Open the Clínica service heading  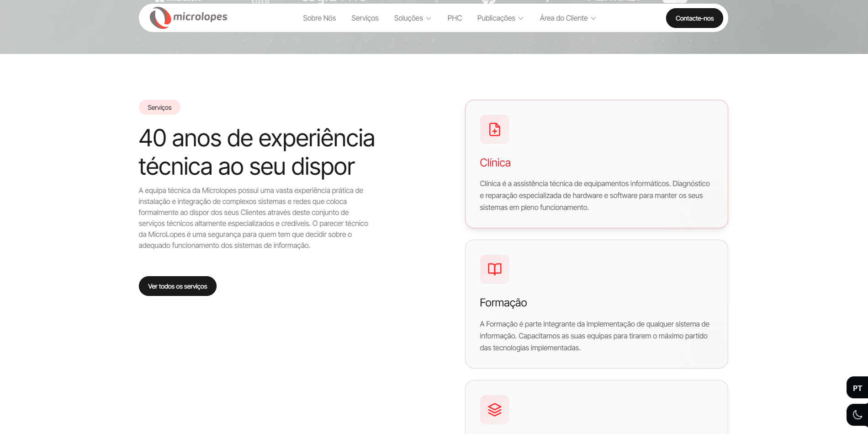click(x=495, y=163)
